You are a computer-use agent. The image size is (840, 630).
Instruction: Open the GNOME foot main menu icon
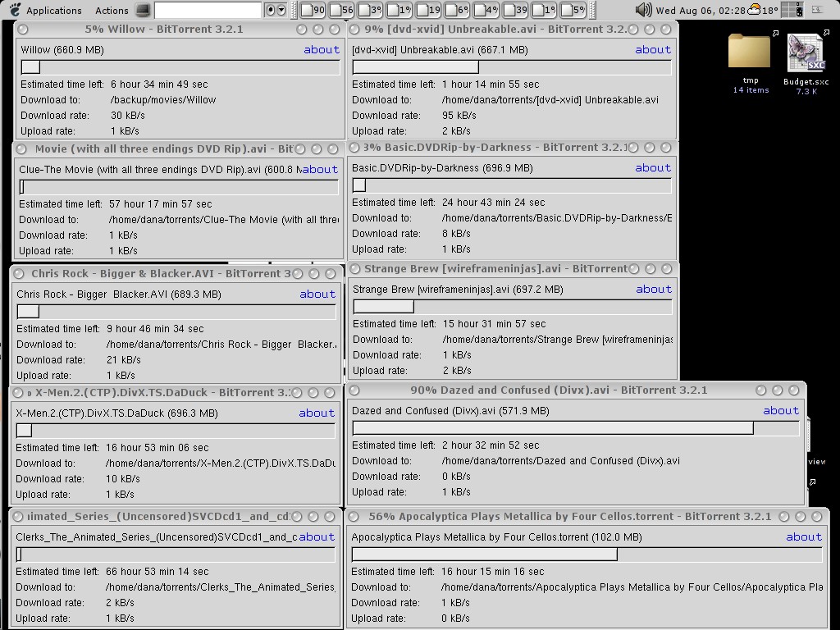click(x=15, y=10)
